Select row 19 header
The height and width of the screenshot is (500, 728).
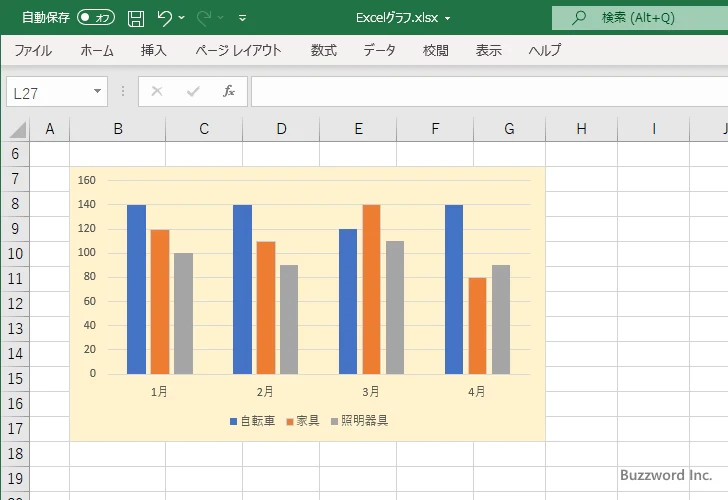click(x=15, y=479)
